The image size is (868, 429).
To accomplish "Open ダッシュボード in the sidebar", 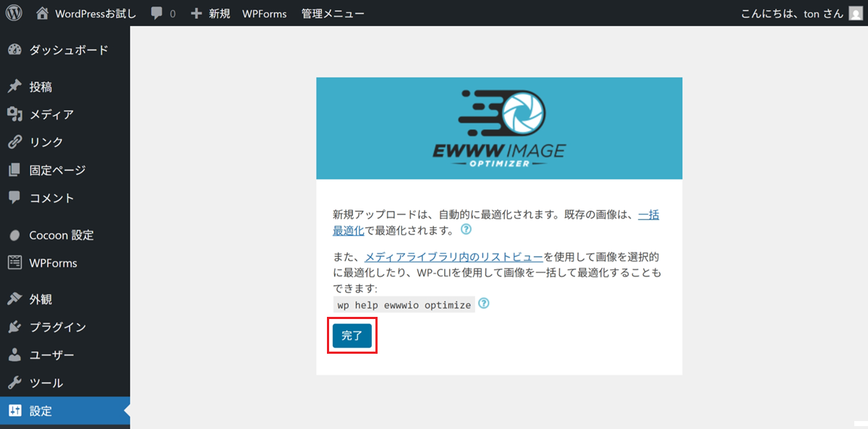I will pyautogui.click(x=68, y=50).
